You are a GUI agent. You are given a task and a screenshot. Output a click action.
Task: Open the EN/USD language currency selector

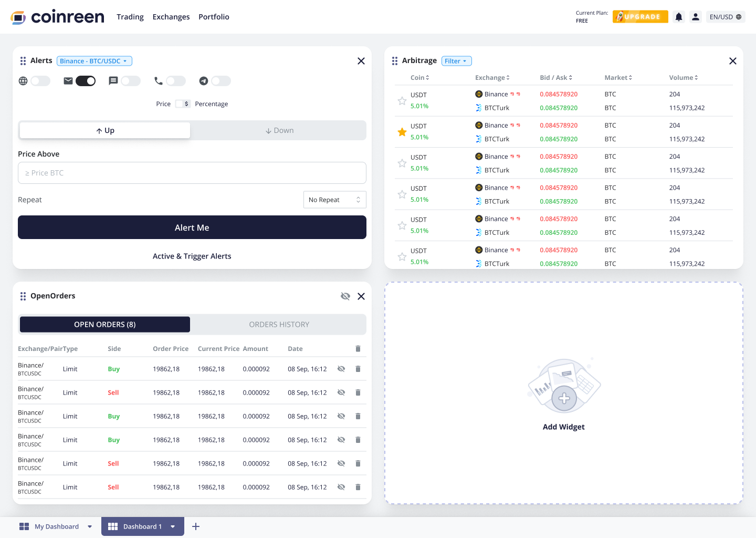click(726, 17)
